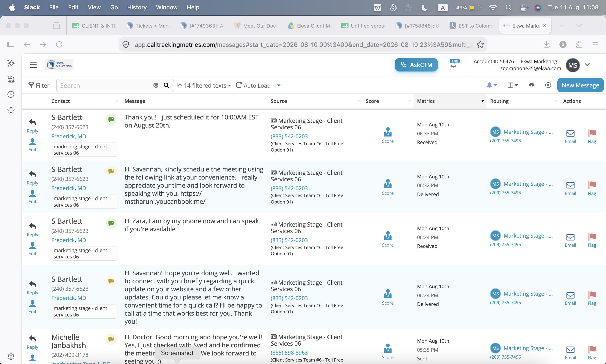Screen dimensions: 606x364
Task: Open macOS Control Center icon
Action: click(524, 8)
